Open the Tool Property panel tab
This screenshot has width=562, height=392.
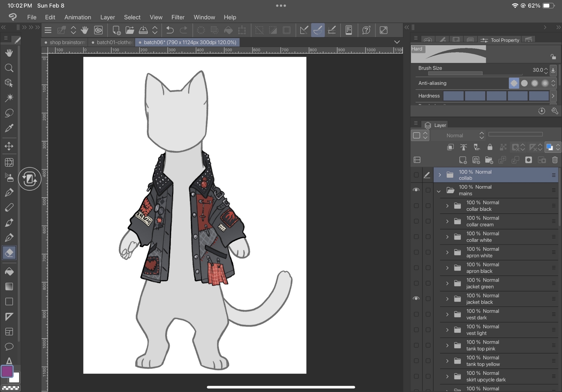pyautogui.click(x=501, y=40)
